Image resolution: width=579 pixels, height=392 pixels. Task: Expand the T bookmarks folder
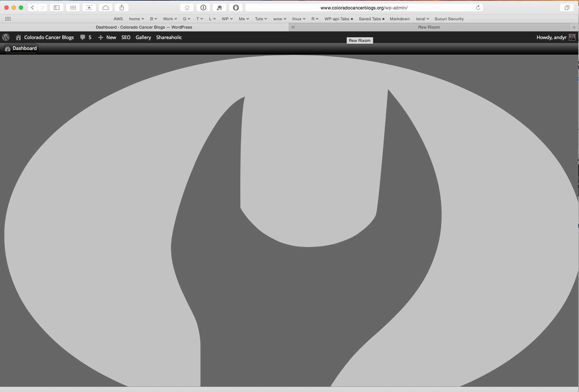(x=199, y=19)
